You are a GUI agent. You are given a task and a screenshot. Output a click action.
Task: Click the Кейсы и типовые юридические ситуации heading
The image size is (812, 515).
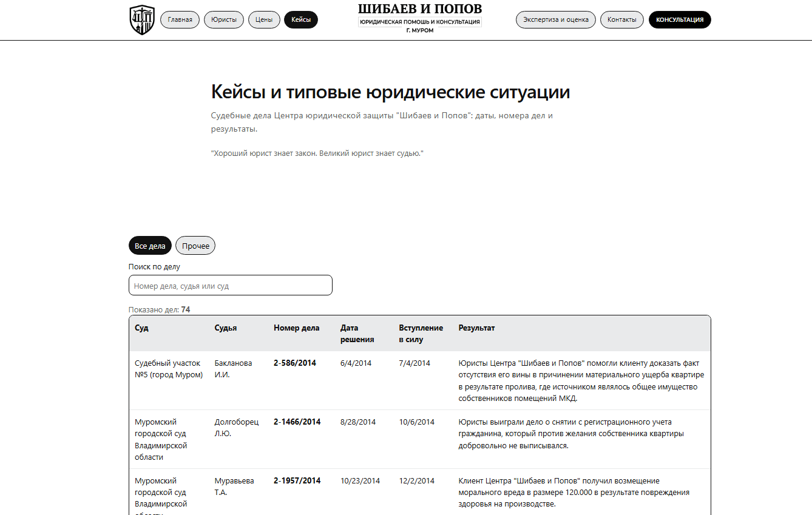click(390, 92)
